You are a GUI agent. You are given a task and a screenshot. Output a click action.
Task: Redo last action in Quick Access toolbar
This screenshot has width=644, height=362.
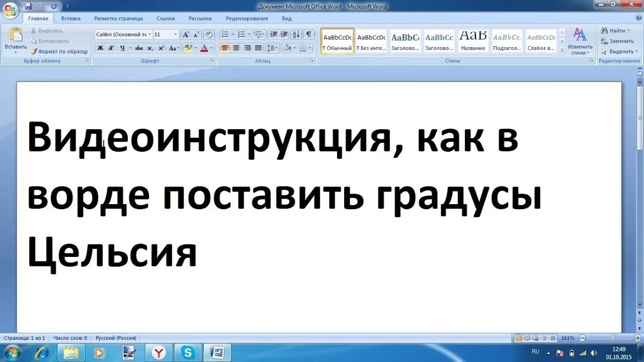coord(54,7)
